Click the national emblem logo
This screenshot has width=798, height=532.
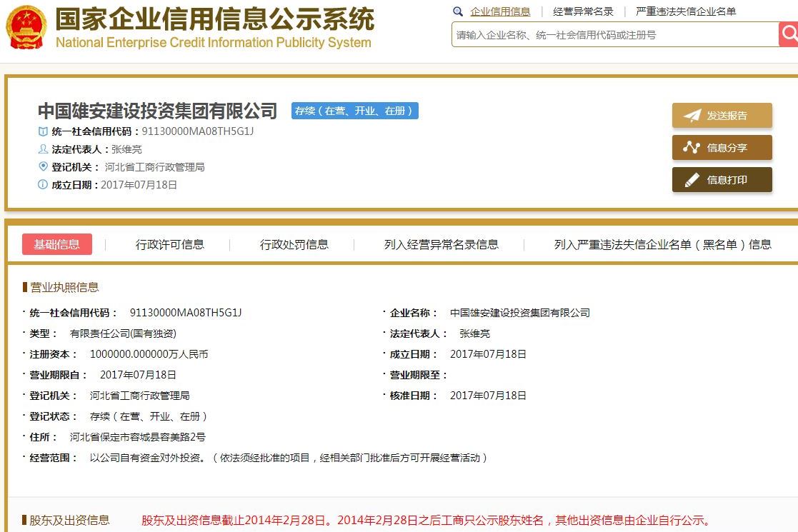[x=26, y=29]
